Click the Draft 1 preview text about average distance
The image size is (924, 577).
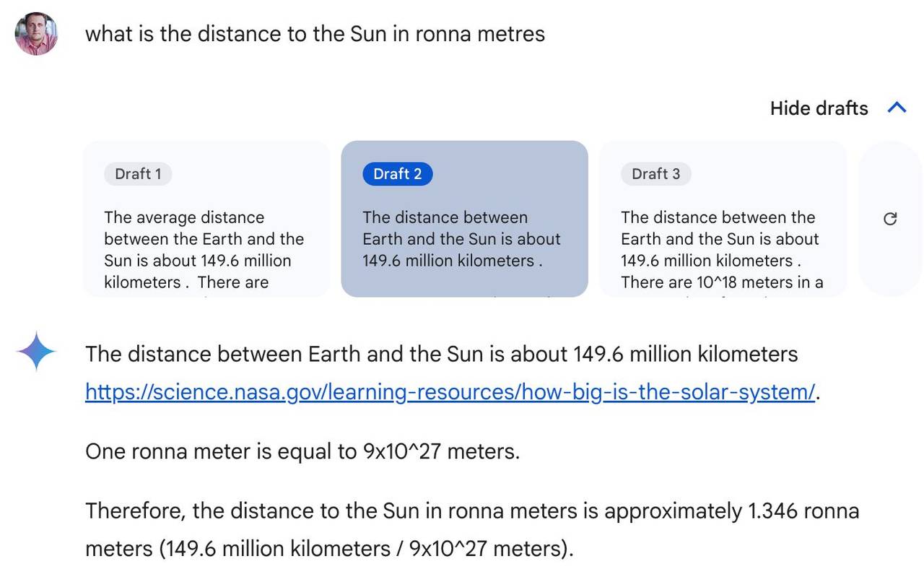click(204, 250)
